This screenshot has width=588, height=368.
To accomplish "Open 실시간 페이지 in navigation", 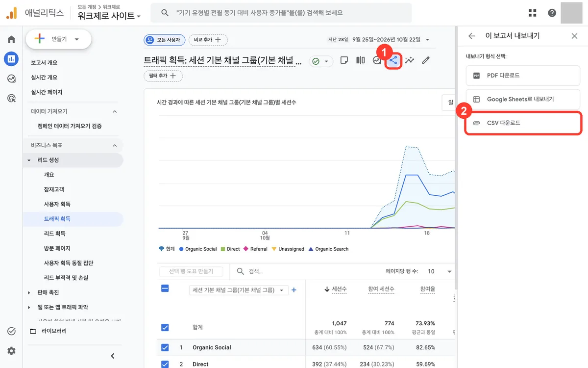I will tap(47, 92).
